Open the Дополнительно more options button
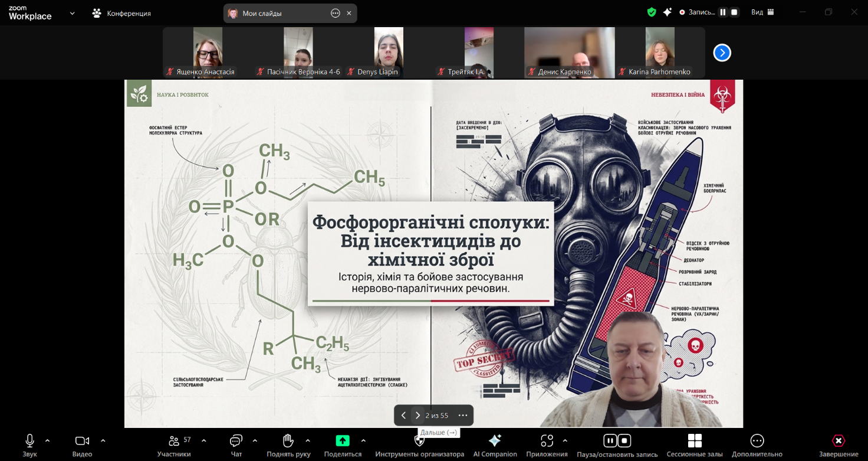Screen dimensions: 868x461 757,441
